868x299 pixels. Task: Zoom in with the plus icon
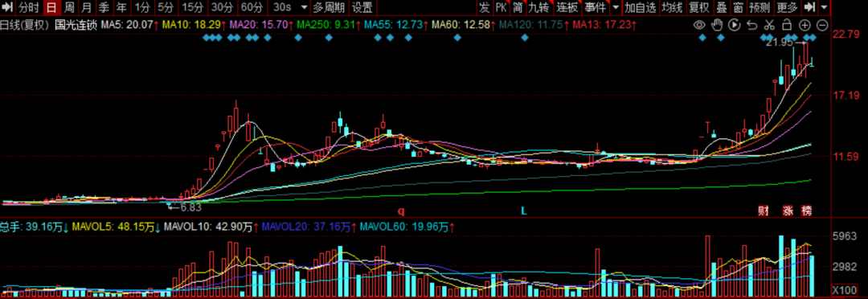pos(805,25)
